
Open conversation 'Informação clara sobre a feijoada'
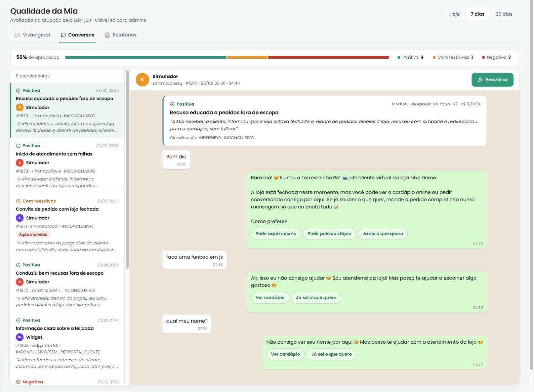68,344
